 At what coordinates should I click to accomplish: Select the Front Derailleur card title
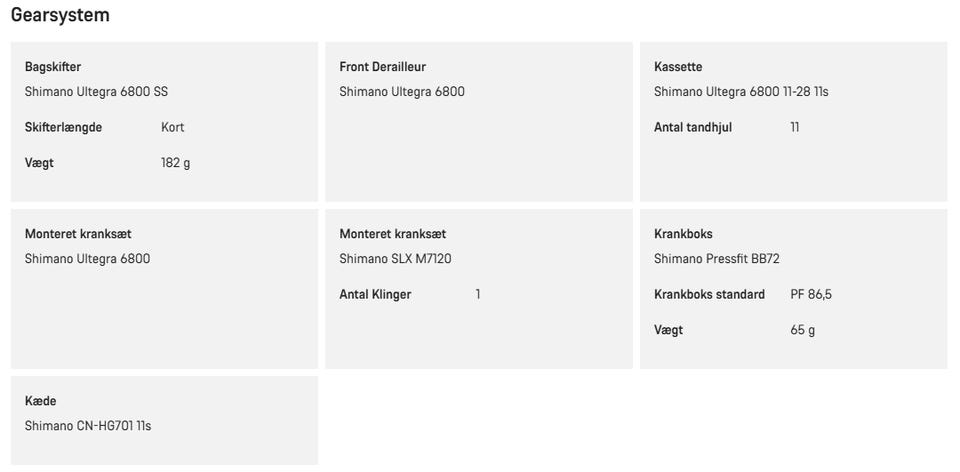(x=383, y=67)
